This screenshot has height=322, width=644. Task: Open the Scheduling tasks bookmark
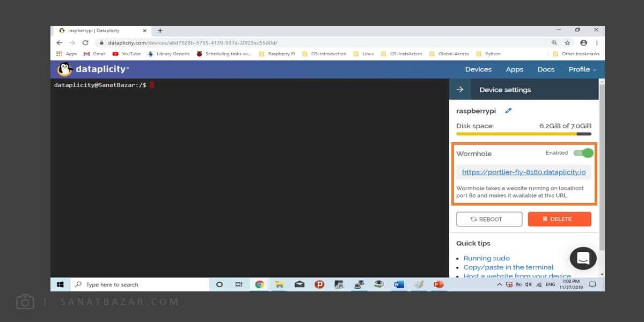coord(224,54)
